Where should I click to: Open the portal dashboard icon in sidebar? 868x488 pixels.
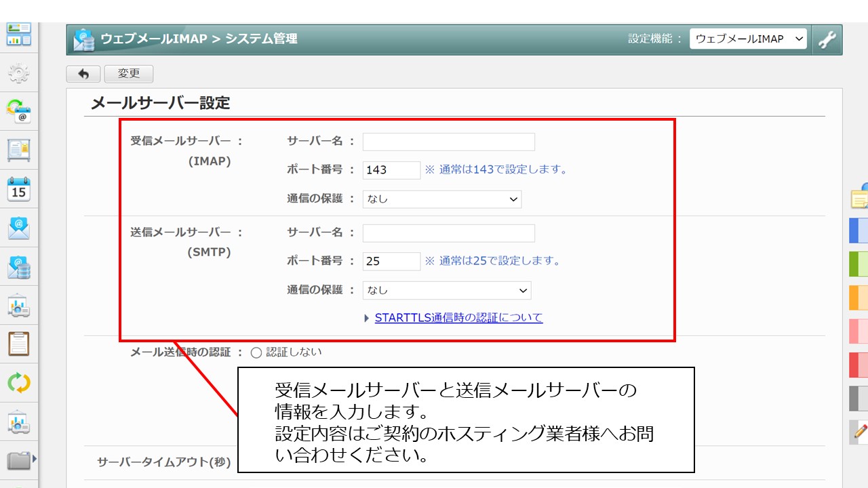pyautogui.click(x=19, y=34)
